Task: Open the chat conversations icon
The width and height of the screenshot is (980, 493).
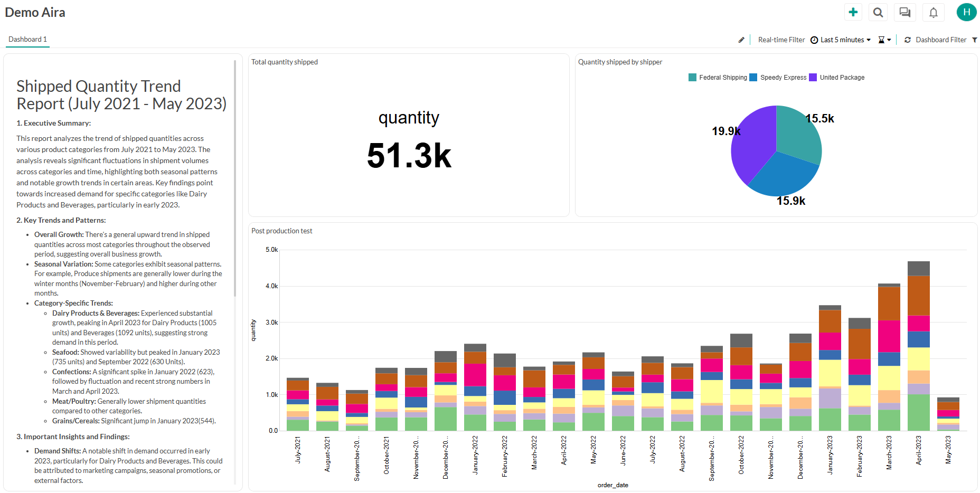Action: [x=904, y=12]
